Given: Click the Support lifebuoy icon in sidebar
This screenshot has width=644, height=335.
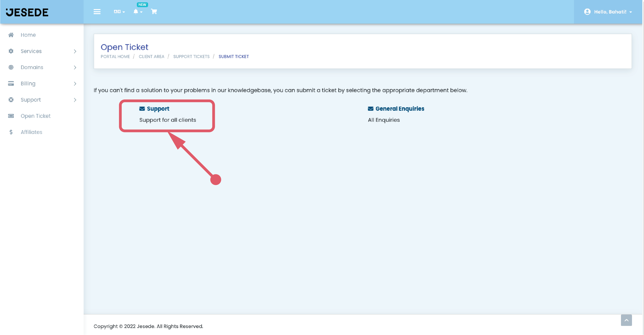Looking at the screenshot, I should tap(11, 100).
